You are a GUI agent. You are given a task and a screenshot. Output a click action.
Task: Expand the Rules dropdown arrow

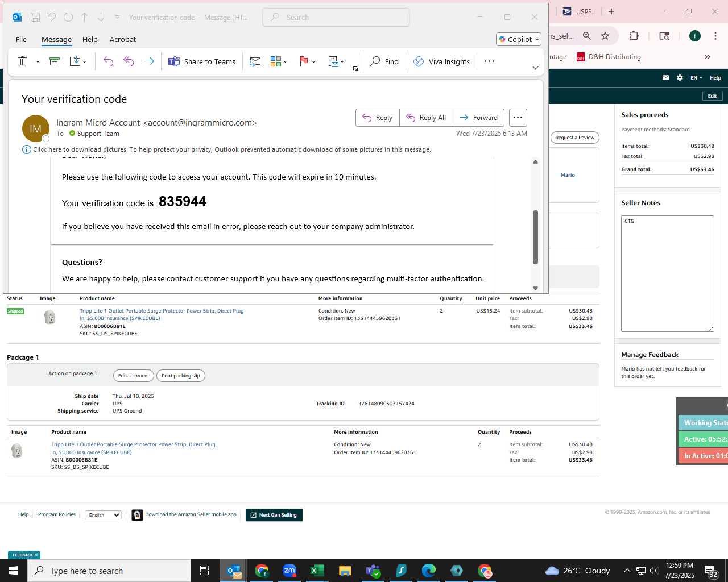click(x=342, y=61)
